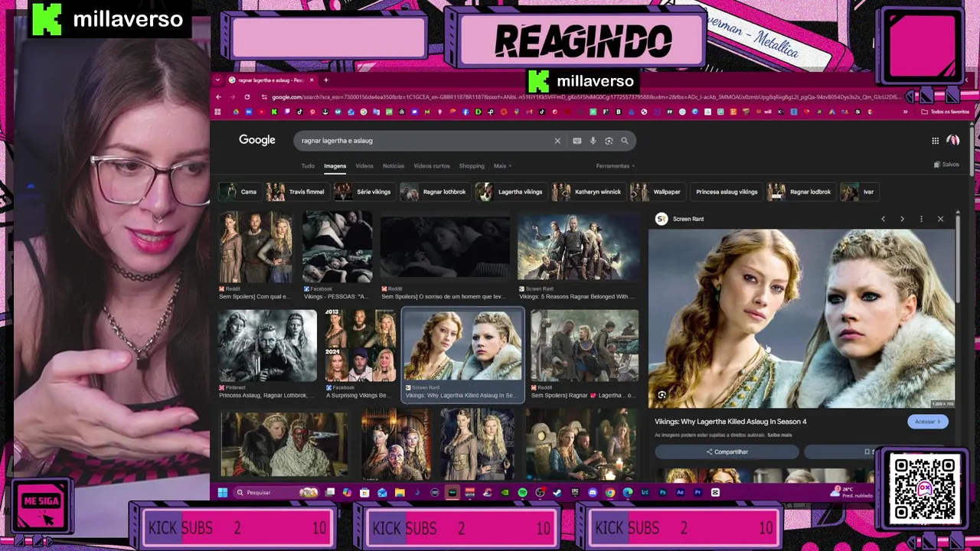Image resolution: width=980 pixels, height=551 pixels.
Task: Close the ragnar lagertha e aslaug tab
Action: click(x=311, y=80)
